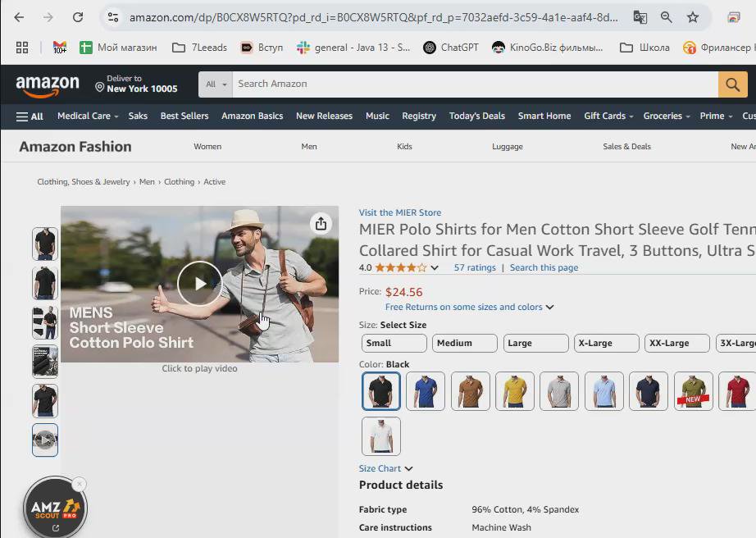Open the general - Java 13 Slack bookmark
Viewport: 756px width, 538px height.
[x=353, y=48]
